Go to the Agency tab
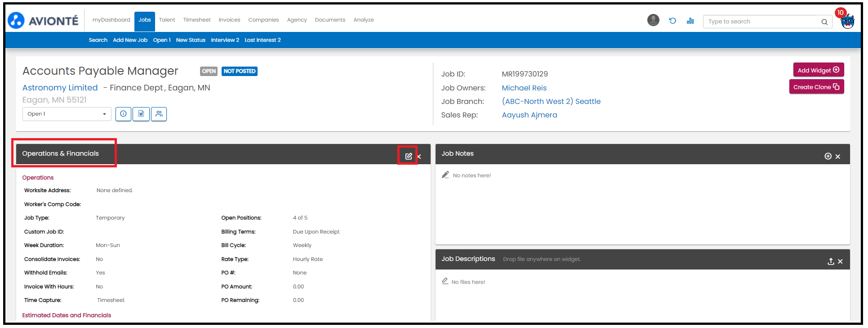 coord(297,20)
